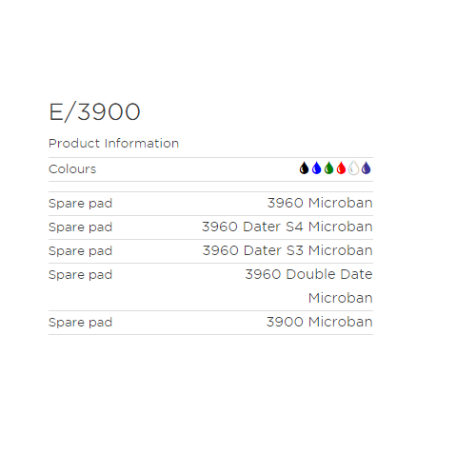The image size is (476, 474).
Task: Click Spare pad label beside 3960 Microban
Action: pyautogui.click(x=81, y=204)
